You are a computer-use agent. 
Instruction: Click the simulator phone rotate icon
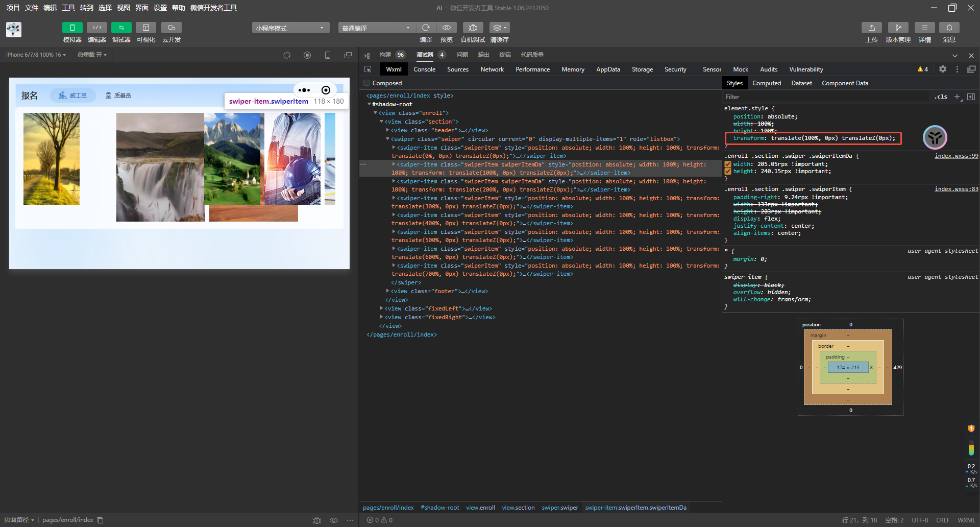328,55
